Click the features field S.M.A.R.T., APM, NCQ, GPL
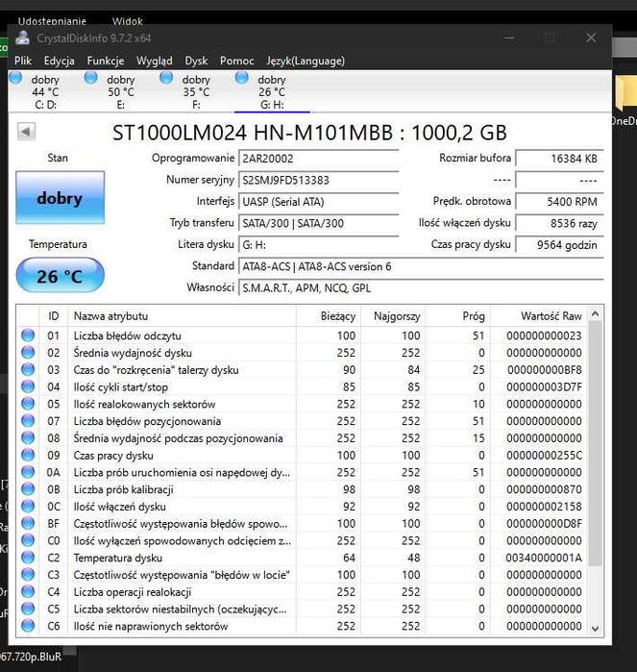This screenshot has height=672, width=637. 421,288
